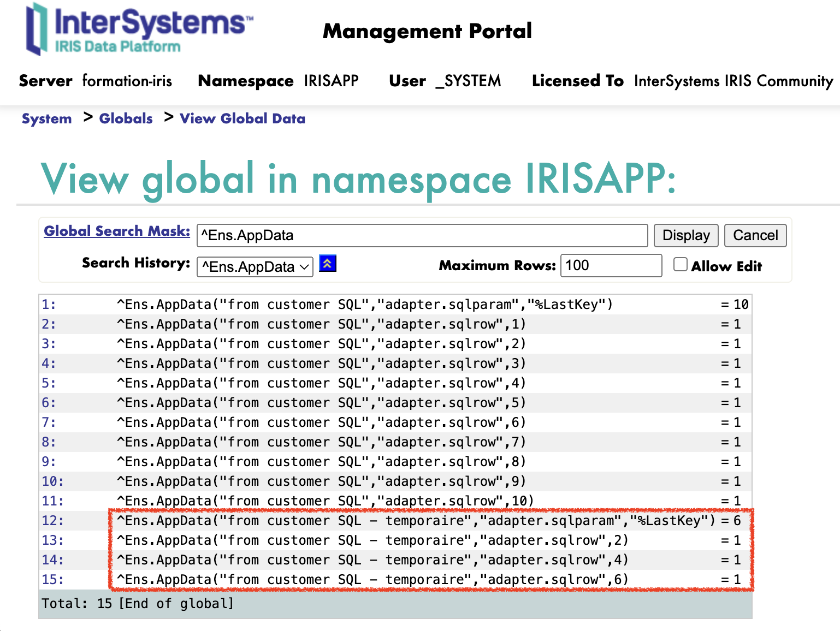Go to the Globals breadcrumb
Image resolution: width=840 pixels, height=631 pixels.
(126, 118)
